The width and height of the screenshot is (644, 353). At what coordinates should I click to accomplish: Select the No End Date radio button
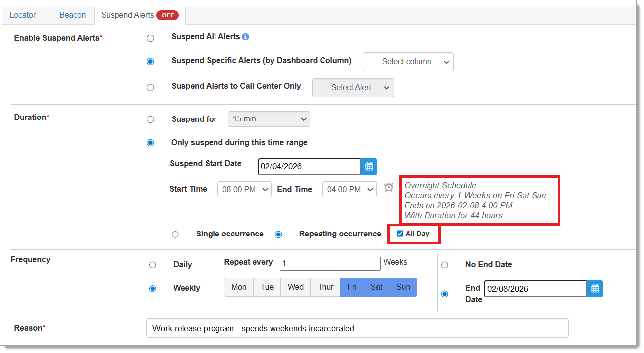(x=445, y=265)
